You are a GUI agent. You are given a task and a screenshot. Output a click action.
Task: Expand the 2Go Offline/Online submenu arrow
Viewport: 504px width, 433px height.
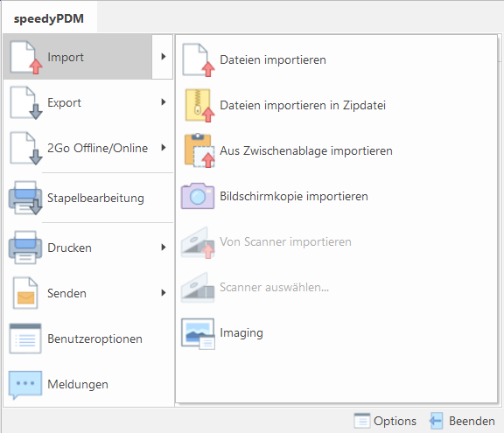click(x=164, y=148)
